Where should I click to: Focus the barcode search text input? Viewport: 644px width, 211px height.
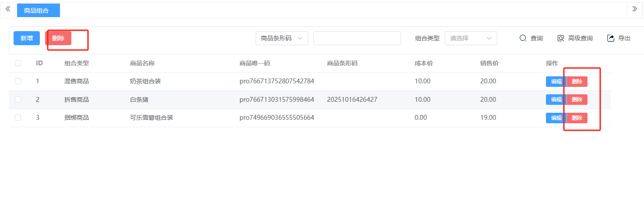click(357, 38)
